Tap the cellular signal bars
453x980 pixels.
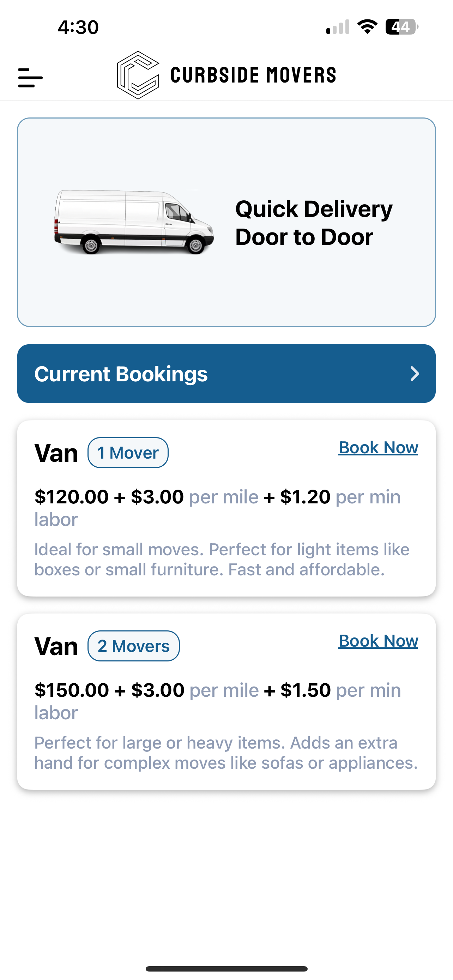pyautogui.click(x=338, y=28)
